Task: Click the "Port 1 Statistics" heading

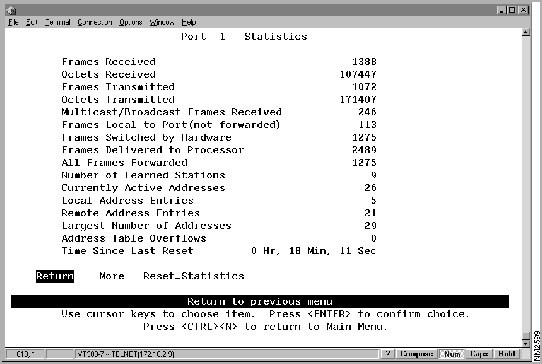Action: click(x=244, y=37)
